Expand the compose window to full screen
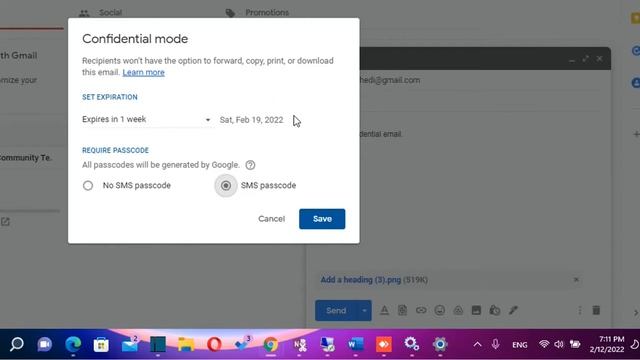Image resolution: width=640 pixels, height=360 pixels. click(586, 59)
